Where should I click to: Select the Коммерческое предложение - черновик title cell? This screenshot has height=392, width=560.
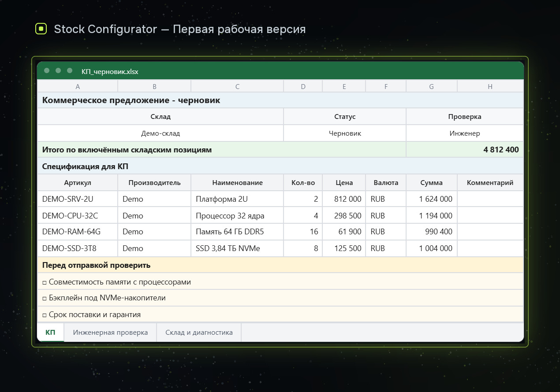coord(280,100)
